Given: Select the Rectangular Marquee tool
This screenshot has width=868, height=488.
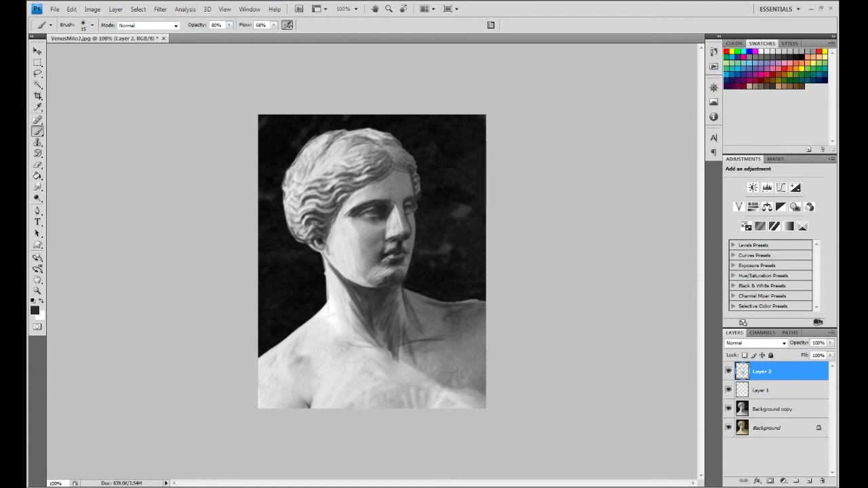Looking at the screenshot, I should [x=37, y=62].
